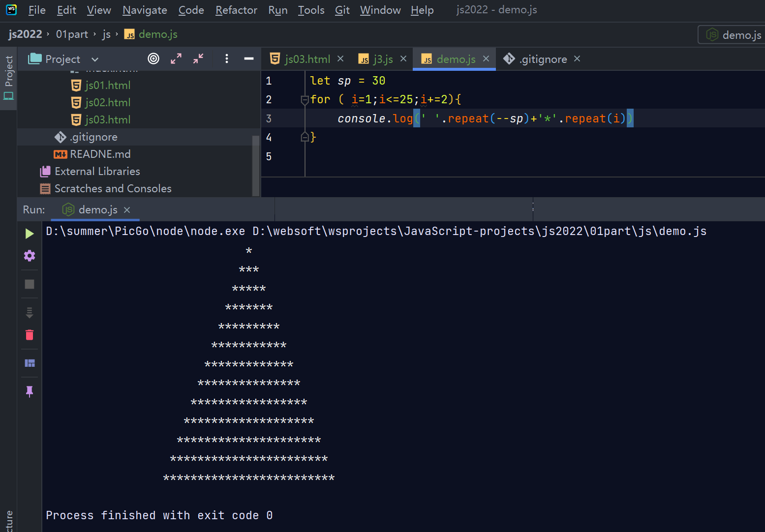Click the Select Opened File target icon
765x532 pixels.
153,59
